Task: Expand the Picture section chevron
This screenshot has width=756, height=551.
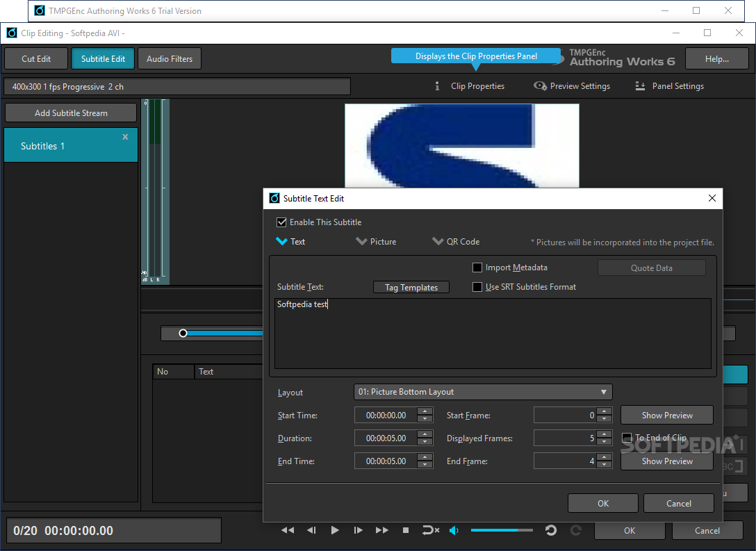Action: point(361,241)
